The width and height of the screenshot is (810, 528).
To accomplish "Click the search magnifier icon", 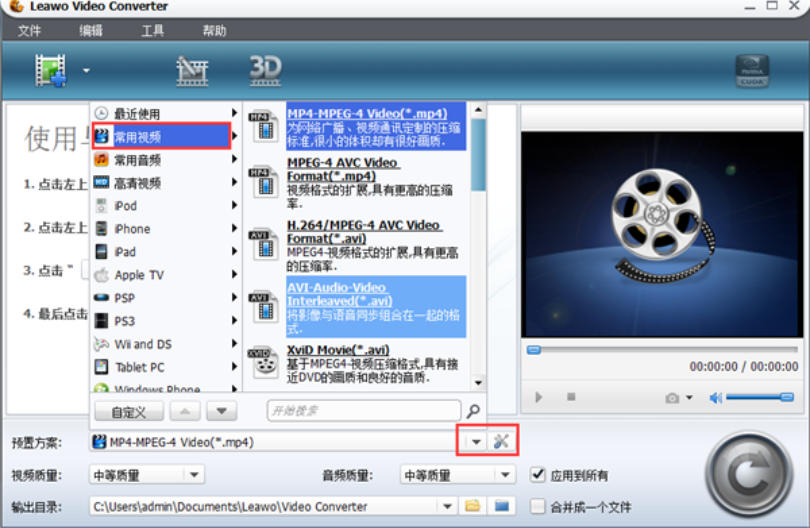I will pos(473,411).
